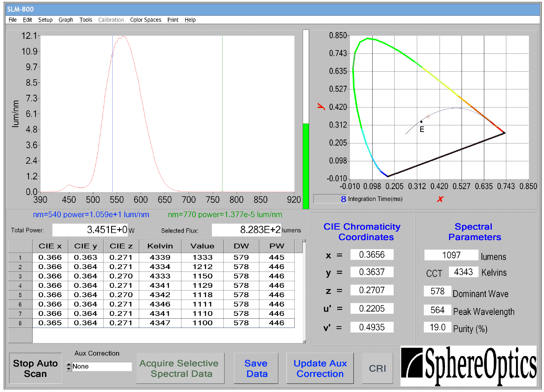Screen dimensions: 544x392
Task: Click the CIE x column header
Action: 50,246
